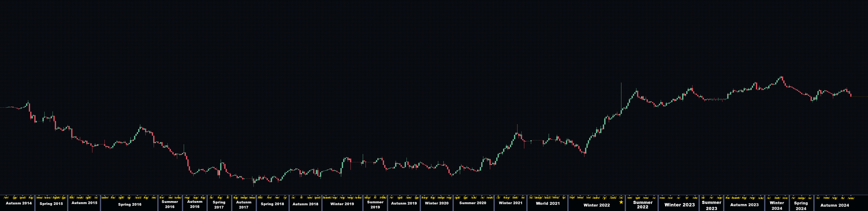This screenshot has width=868, height=211.
Task: Click the /adv/ marker in Winter 2022
Action: pos(596,198)
